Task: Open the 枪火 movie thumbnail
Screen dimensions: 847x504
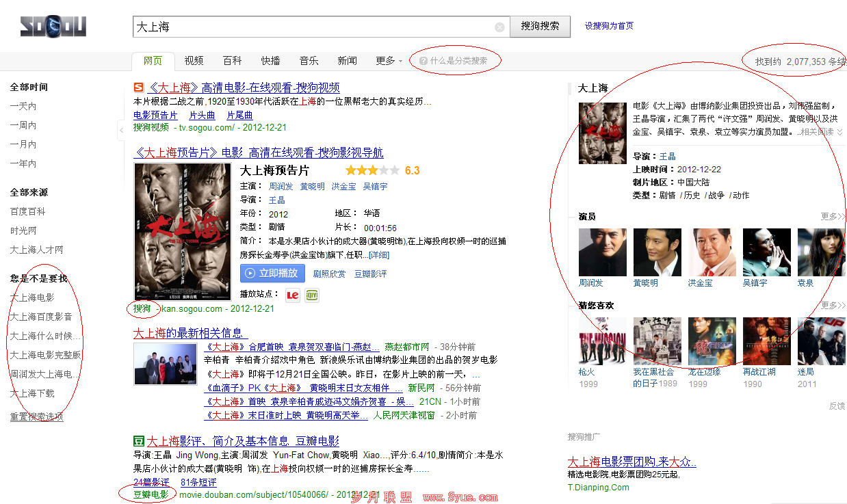Action: tap(602, 341)
